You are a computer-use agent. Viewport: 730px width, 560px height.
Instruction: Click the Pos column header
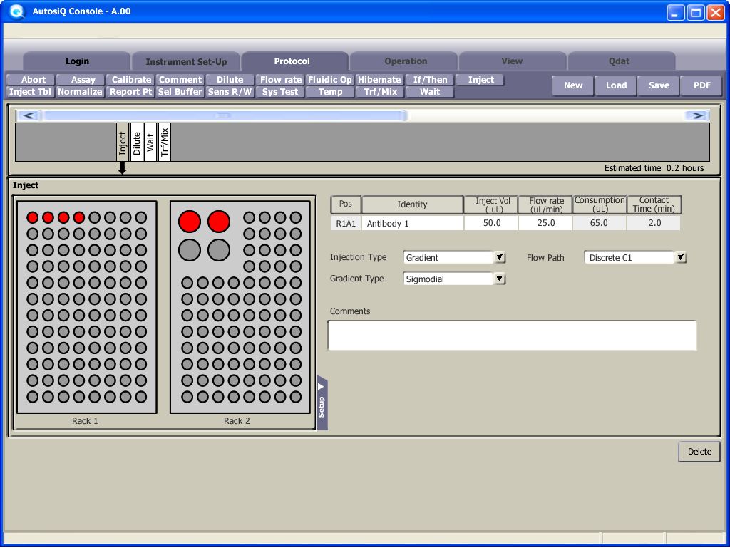pos(346,204)
